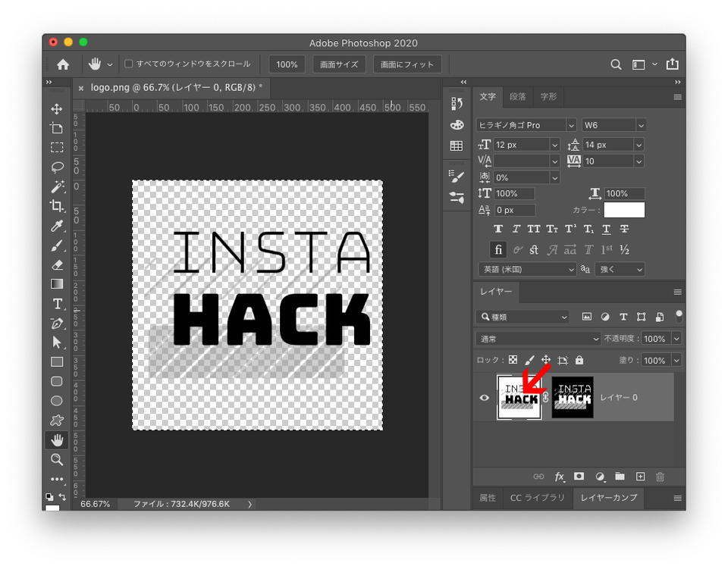Toggle lock transparent pixels
Screen dimensions: 728x566
point(513,360)
